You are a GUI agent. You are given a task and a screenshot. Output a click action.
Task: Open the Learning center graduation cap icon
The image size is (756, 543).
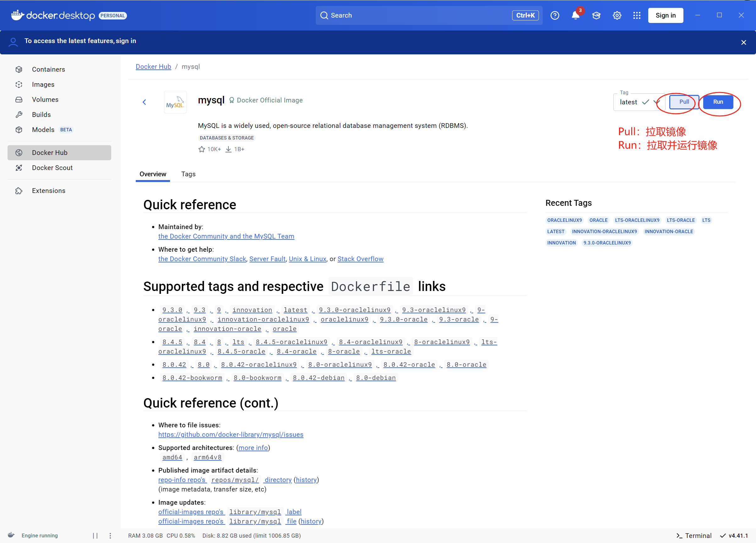[596, 15]
